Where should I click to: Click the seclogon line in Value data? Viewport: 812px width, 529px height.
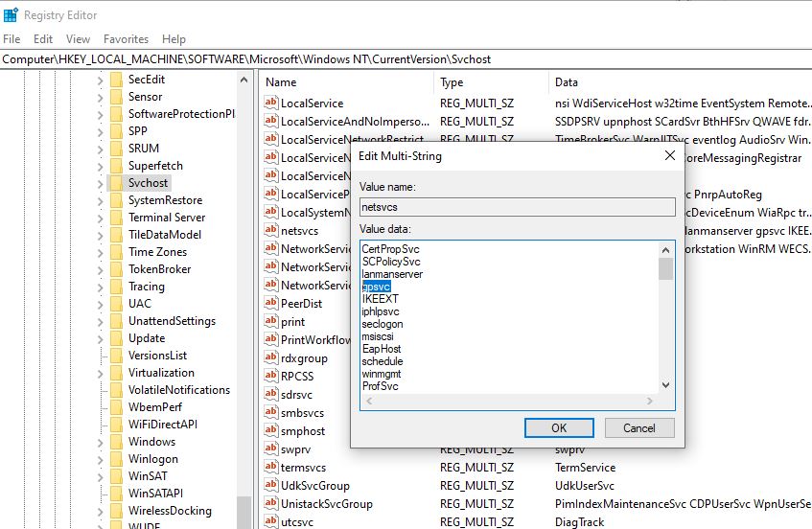point(383,324)
